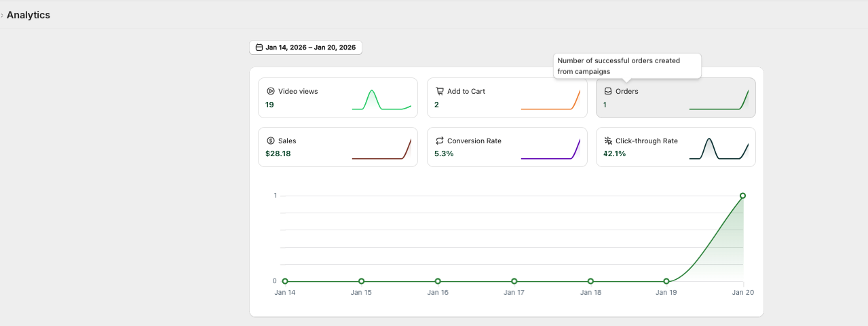Click the Analytics page heading
868x326 pixels.
[29, 15]
